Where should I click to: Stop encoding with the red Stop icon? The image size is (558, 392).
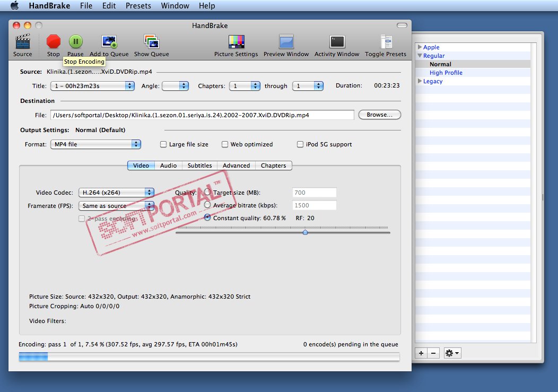point(54,42)
